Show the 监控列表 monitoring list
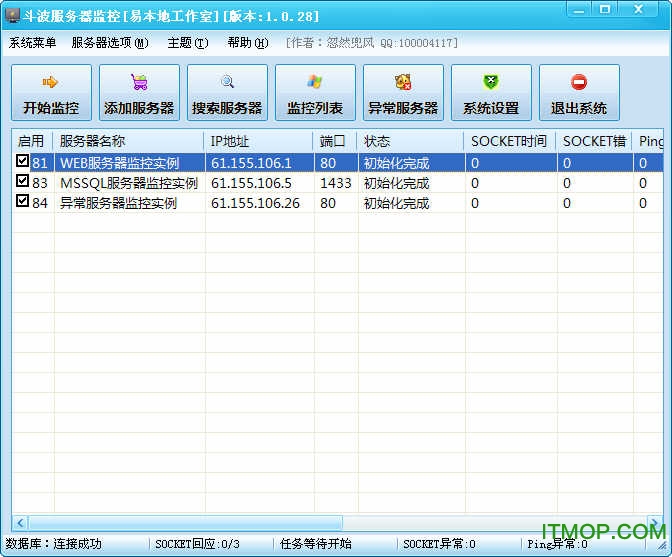The height and width of the screenshot is (557, 672). (x=315, y=93)
